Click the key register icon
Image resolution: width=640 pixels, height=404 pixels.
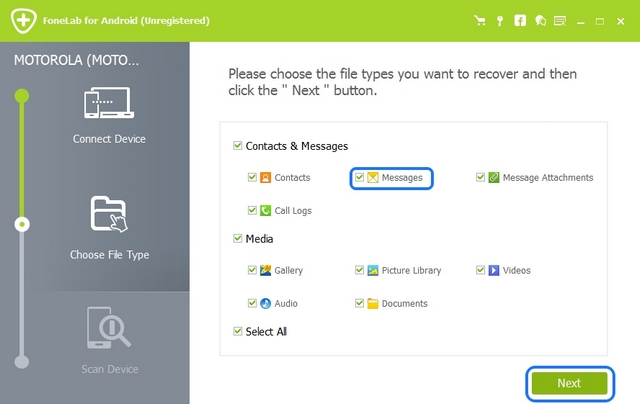500,21
